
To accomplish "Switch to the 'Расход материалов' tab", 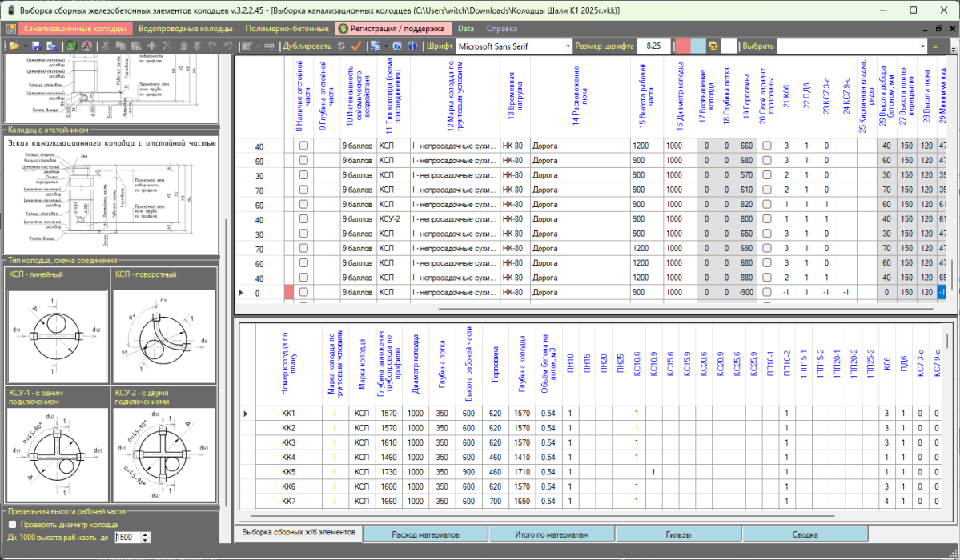I will pyautogui.click(x=426, y=534).
